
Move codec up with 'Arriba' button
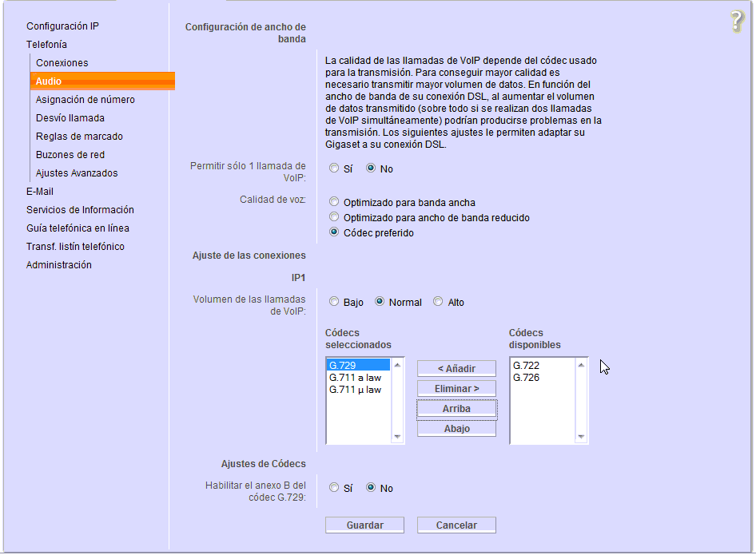coord(456,409)
